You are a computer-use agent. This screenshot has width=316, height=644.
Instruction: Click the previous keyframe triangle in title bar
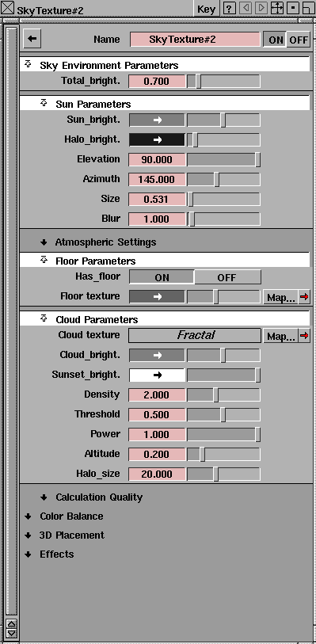pos(246,9)
